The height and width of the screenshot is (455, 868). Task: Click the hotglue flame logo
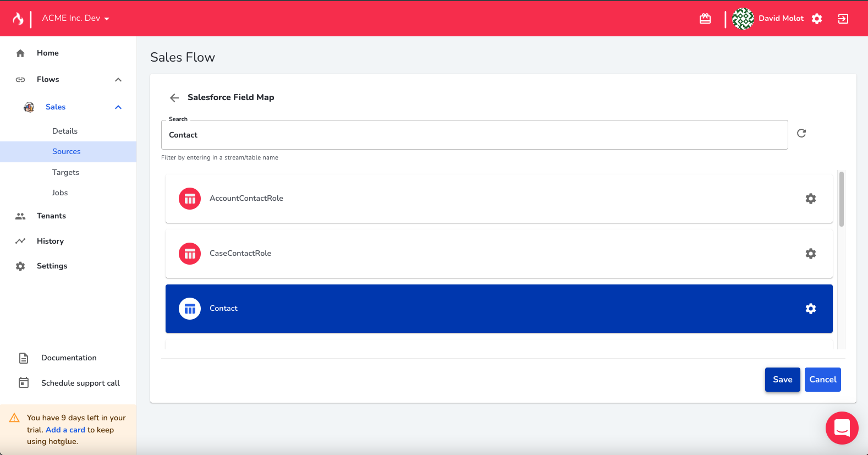[18, 19]
